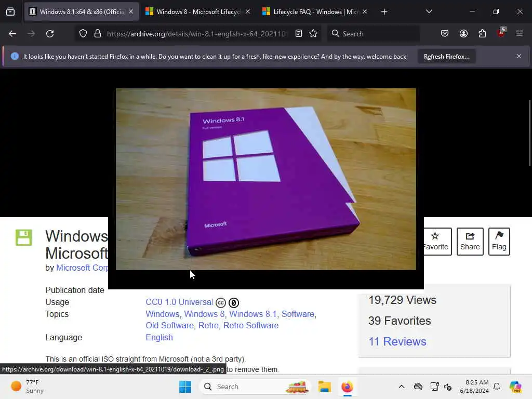Open the Firefox application menu
This screenshot has width=532, height=399.
coord(520,33)
